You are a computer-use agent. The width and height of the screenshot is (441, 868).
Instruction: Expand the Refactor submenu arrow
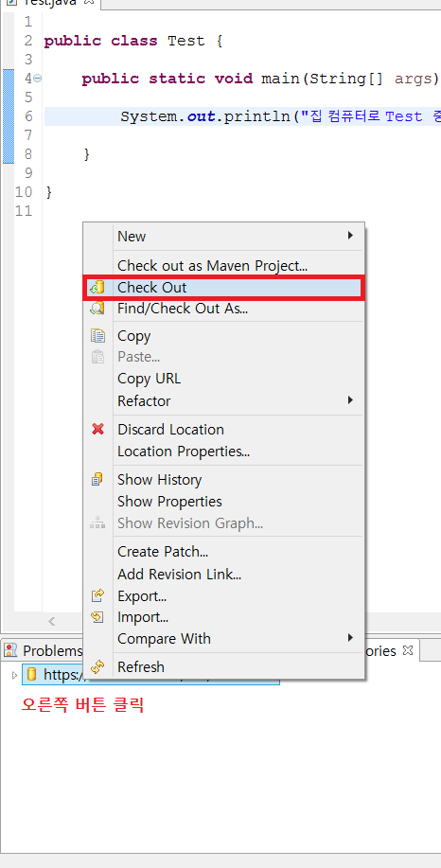[350, 399]
